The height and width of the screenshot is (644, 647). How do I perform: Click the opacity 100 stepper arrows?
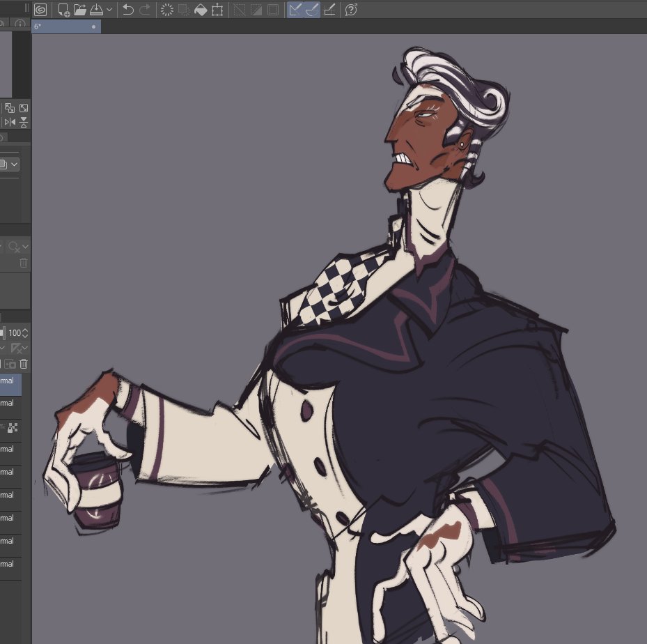click(x=25, y=332)
